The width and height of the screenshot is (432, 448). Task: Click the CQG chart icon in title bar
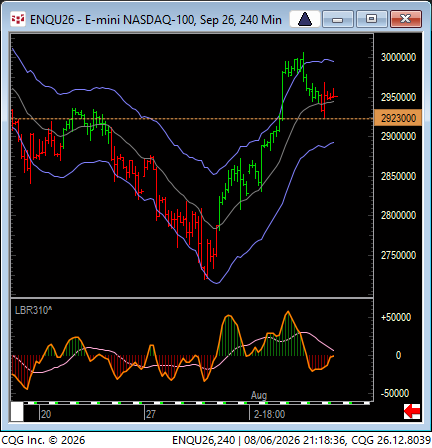click(18, 20)
